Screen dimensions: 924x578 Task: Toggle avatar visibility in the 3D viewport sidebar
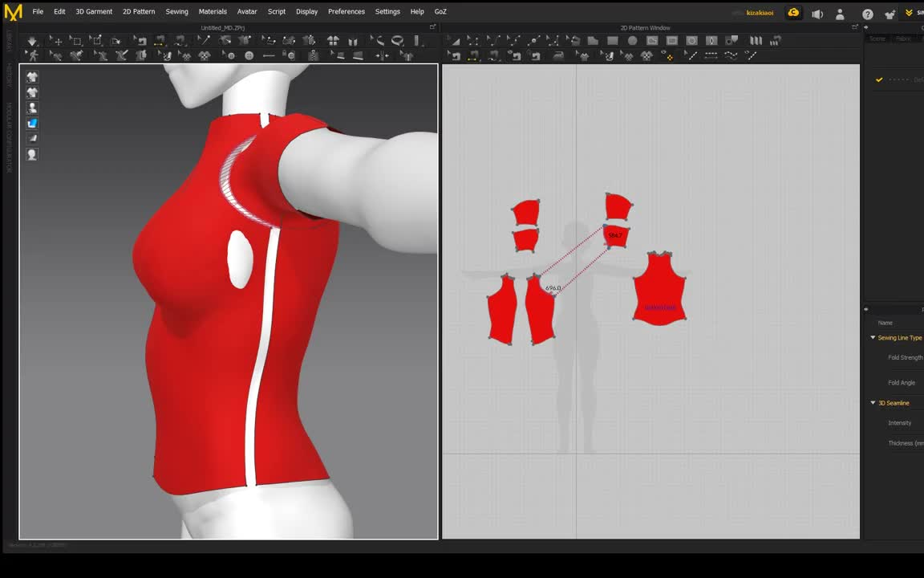pos(32,108)
